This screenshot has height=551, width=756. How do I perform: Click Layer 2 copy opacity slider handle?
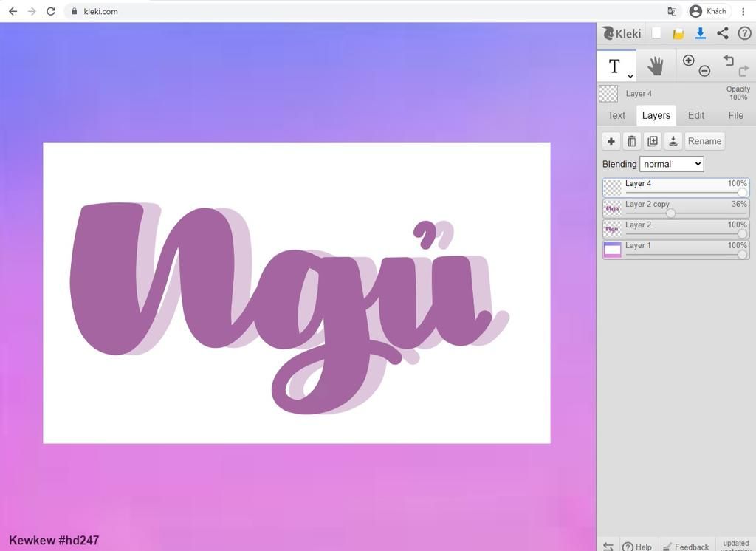(670, 213)
